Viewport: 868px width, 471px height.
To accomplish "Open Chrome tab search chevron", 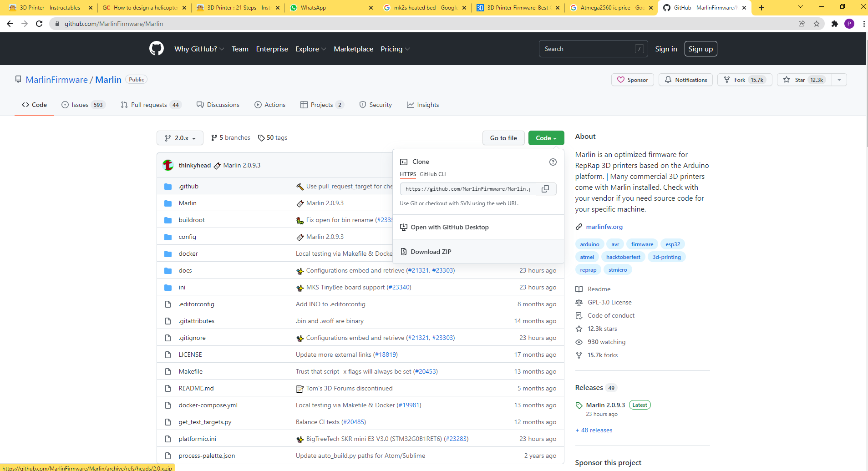I will tap(801, 7).
